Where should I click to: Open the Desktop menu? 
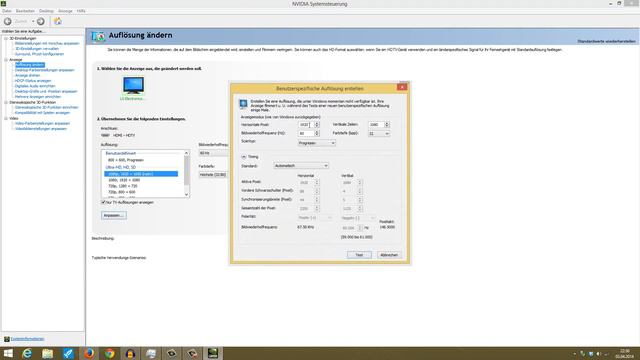point(46,11)
